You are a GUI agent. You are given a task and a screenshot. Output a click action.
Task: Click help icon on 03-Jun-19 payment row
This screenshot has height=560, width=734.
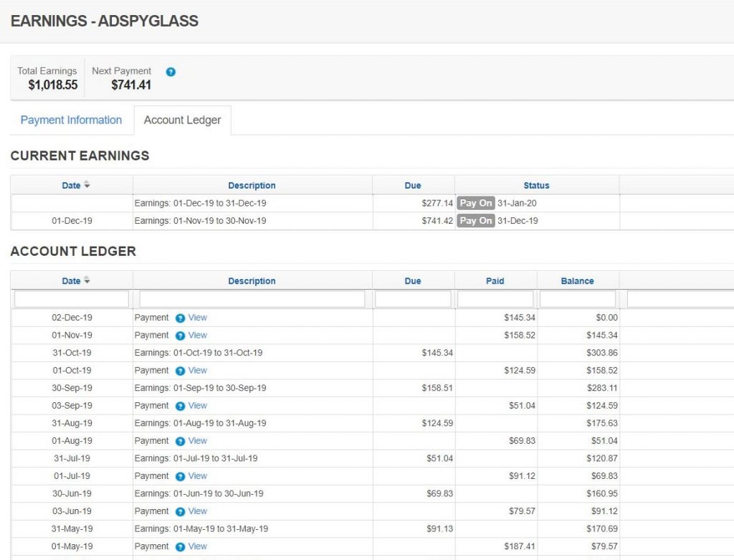point(180,512)
